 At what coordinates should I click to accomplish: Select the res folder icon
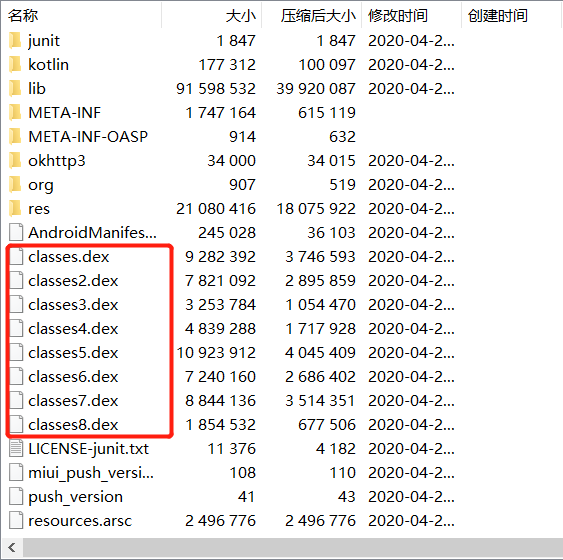pyautogui.click(x=15, y=209)
